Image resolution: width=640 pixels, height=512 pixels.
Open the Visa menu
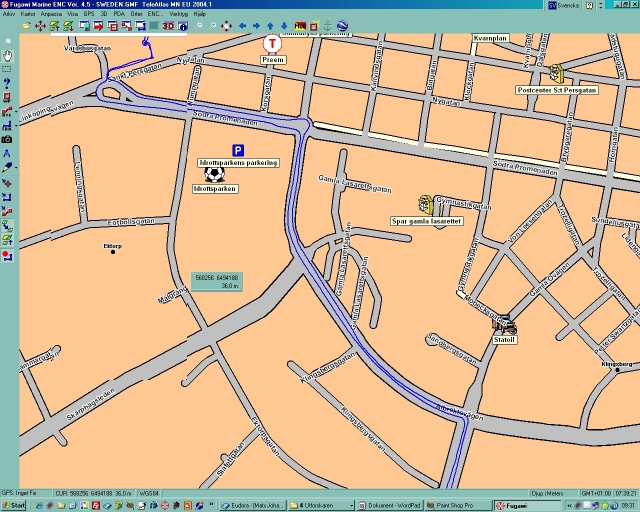point(72,14)
